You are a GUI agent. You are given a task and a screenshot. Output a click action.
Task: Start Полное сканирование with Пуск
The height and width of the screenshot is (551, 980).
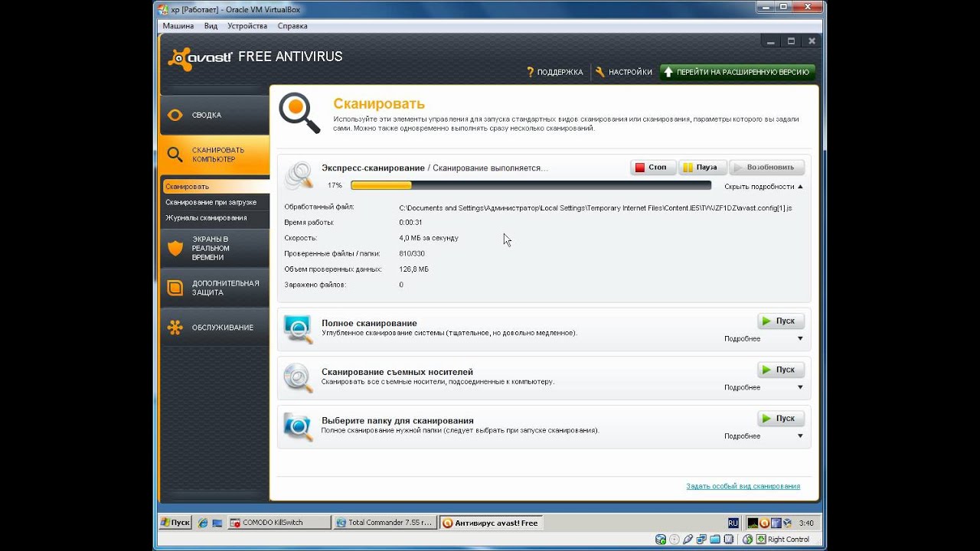pyautogui.click(x=781, y=321)
